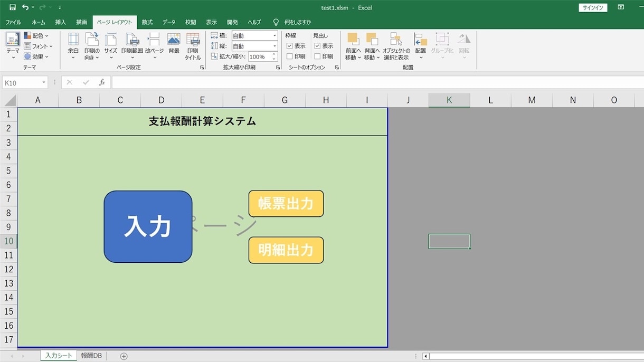
Task: Click the Name Box showing K10
Action: click(x=22, y=83)
